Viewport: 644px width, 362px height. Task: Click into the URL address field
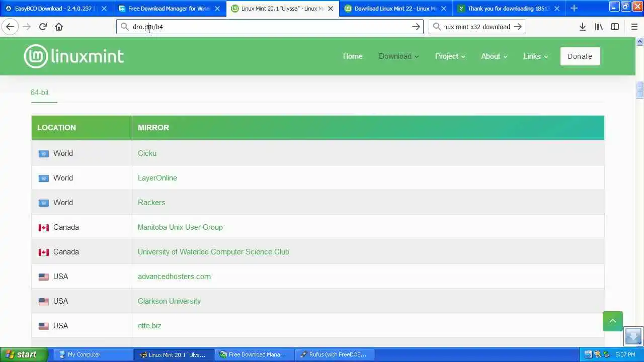point(270,27)
